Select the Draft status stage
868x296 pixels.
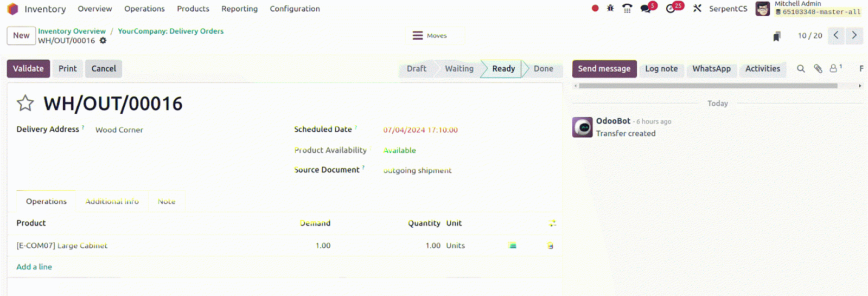[417, 69]
